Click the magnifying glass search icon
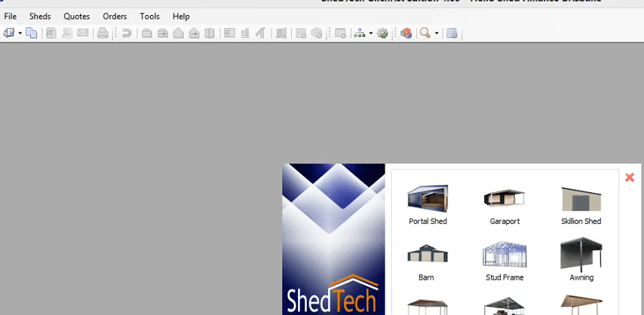This screenshot has width=644, height=315. 425,33
